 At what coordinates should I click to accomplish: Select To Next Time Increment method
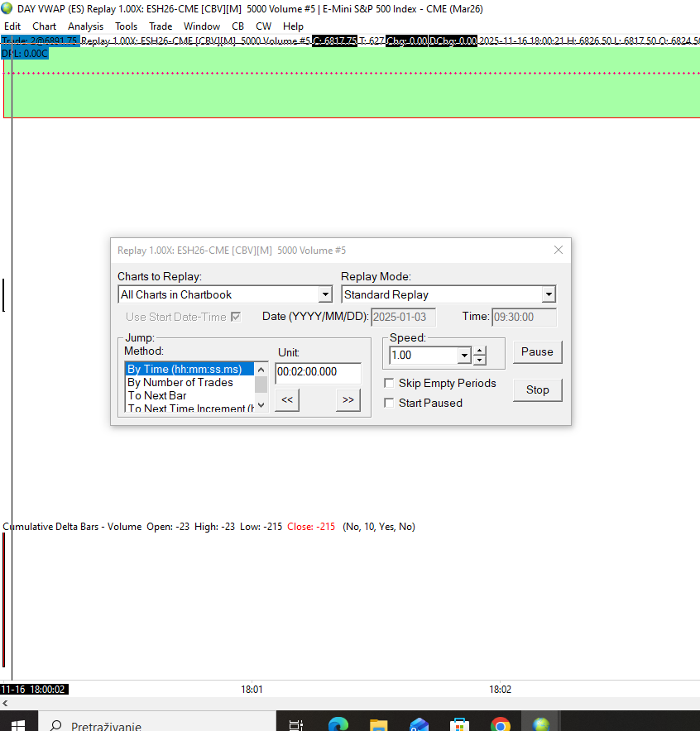189,408
